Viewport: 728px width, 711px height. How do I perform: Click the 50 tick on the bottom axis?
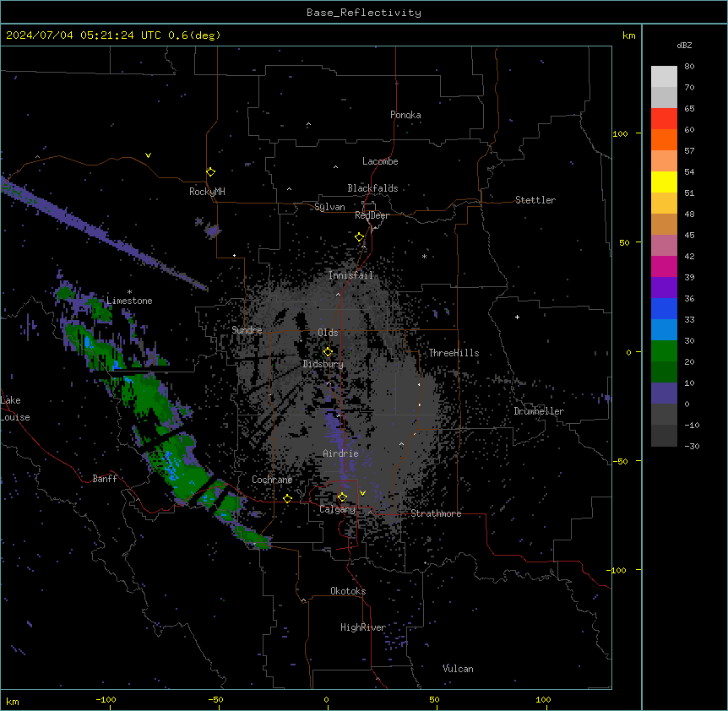point(434,699)
